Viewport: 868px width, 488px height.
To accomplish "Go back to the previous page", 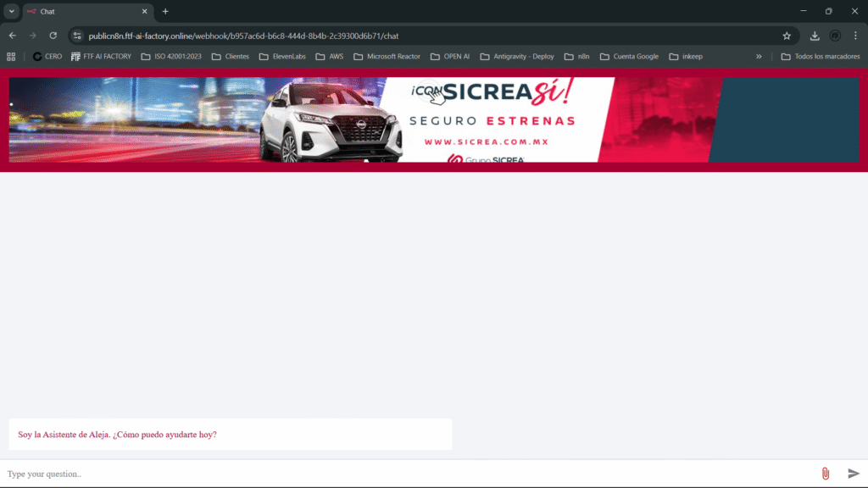I will tap(12, 36).
